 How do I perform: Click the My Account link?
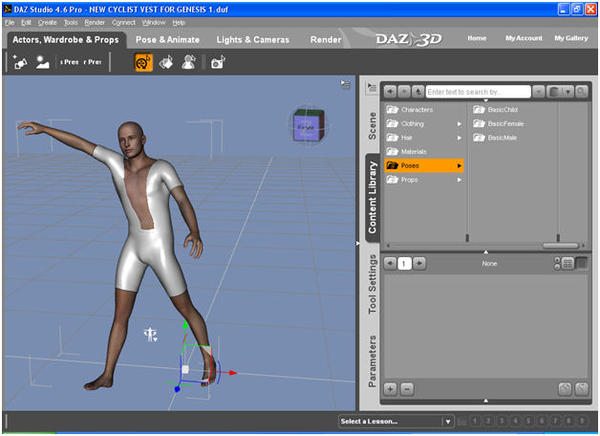tap(524, 38)
